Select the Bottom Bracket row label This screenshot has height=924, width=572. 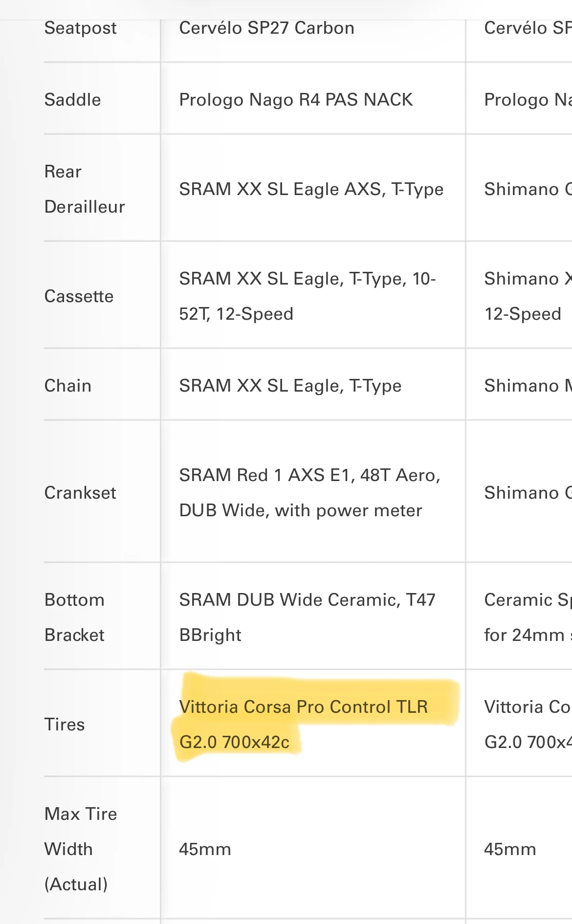tap(74, 617)
